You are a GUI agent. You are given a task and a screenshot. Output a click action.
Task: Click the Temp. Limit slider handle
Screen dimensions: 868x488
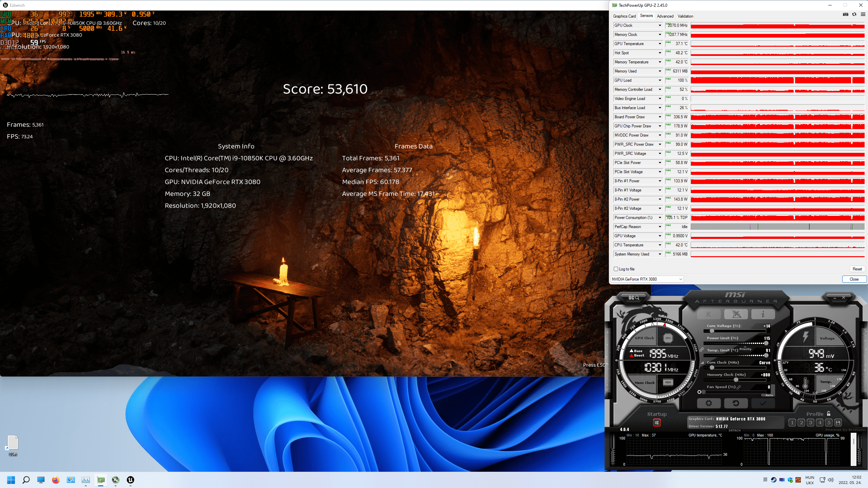(x=766, y=355)
